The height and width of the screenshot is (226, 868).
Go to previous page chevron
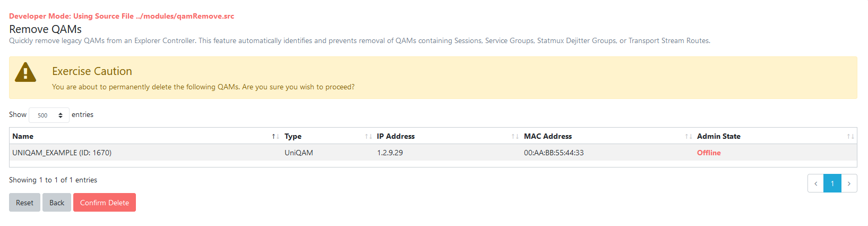click(x=815, y=183)
